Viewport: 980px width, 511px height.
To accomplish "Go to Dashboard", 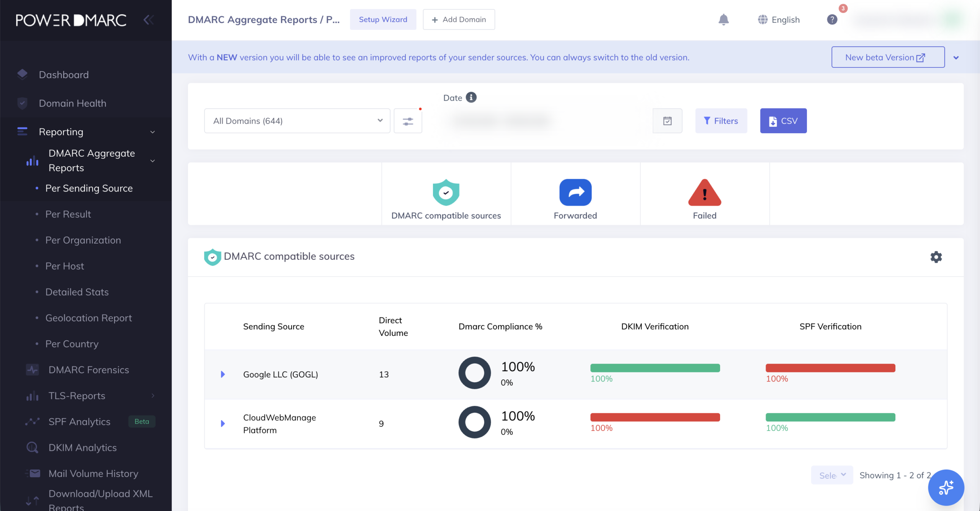I will [x=64, y=75].
